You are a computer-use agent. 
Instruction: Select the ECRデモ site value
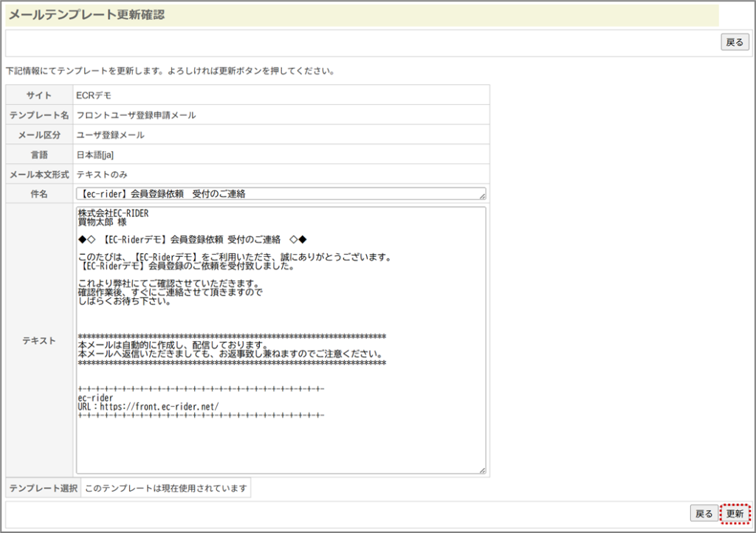(x=93, y=95)
